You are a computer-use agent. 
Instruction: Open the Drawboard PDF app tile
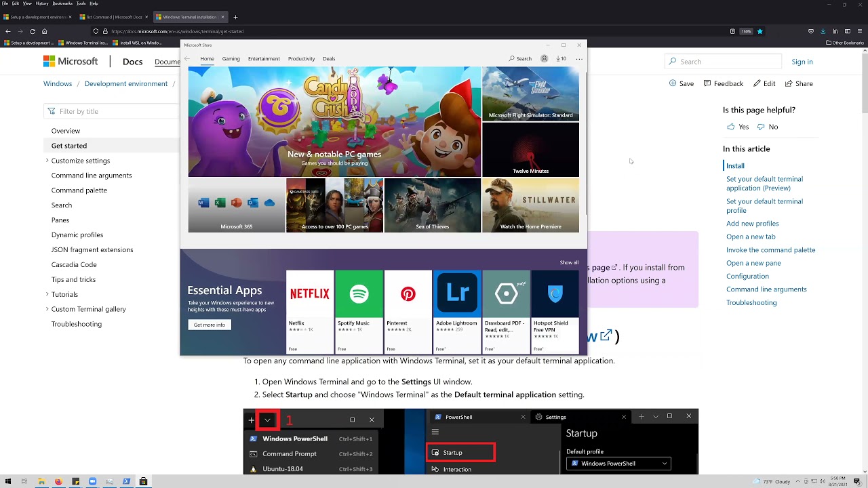tap(506, 312)
